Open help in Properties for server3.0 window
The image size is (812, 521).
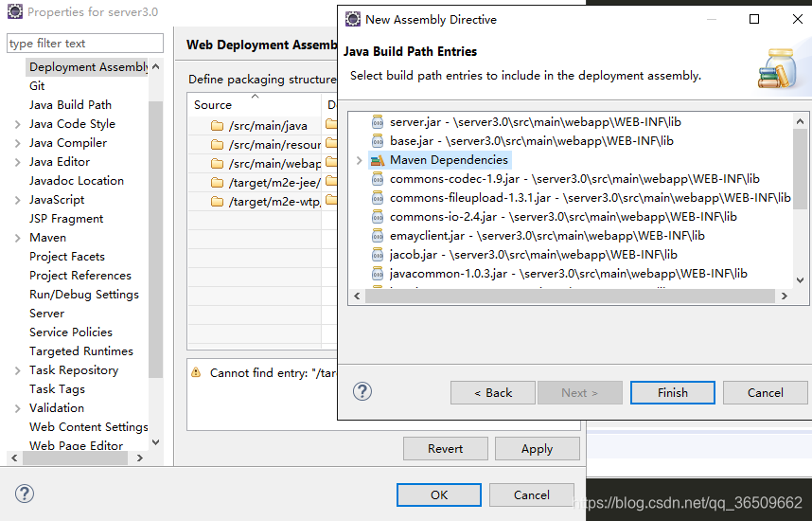click(x=25, y=494)
